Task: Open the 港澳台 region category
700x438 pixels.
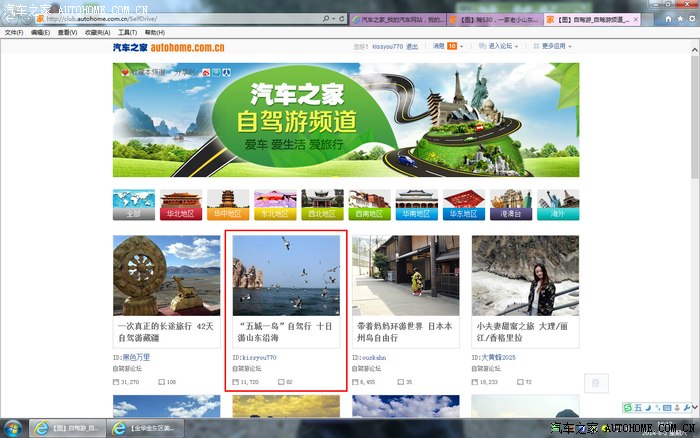Action: click(x=510, y=204)
